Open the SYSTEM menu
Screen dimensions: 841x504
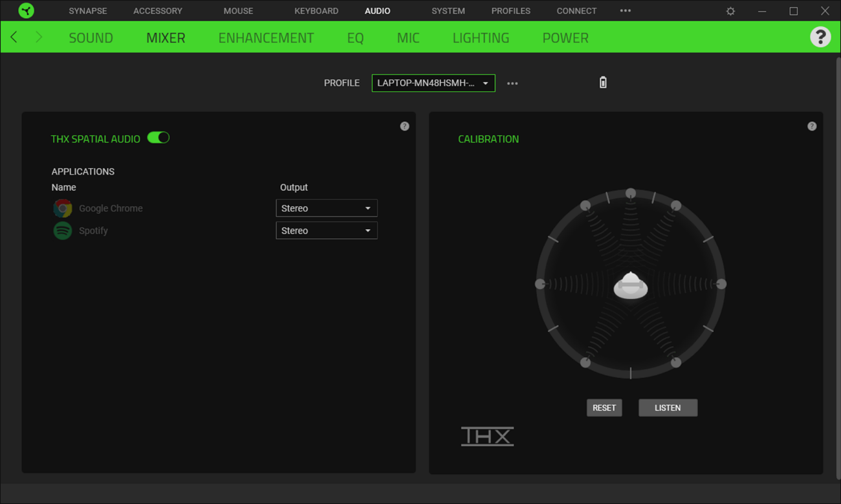(448, 10)
